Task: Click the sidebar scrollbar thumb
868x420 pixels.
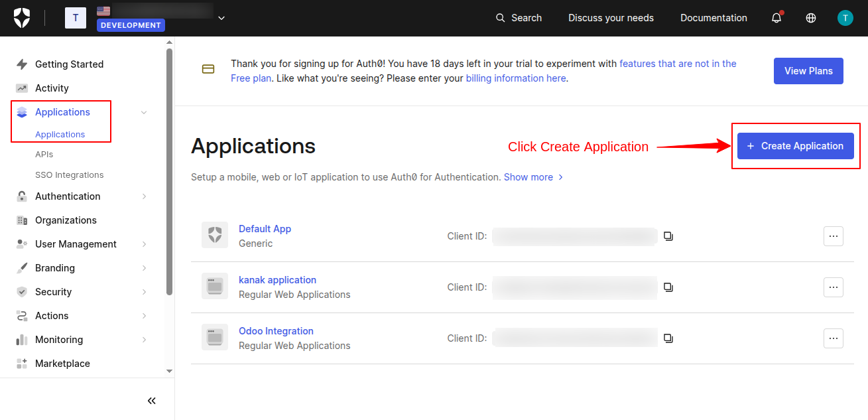Action: [x=169, y=171]
